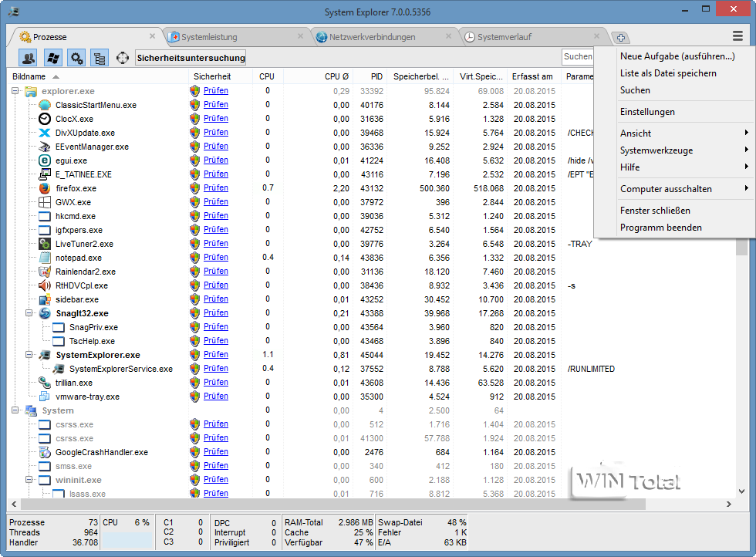Click the crosshair find-window target icon
This screenshot has width=756, height=557.
(x=123, y=58)
